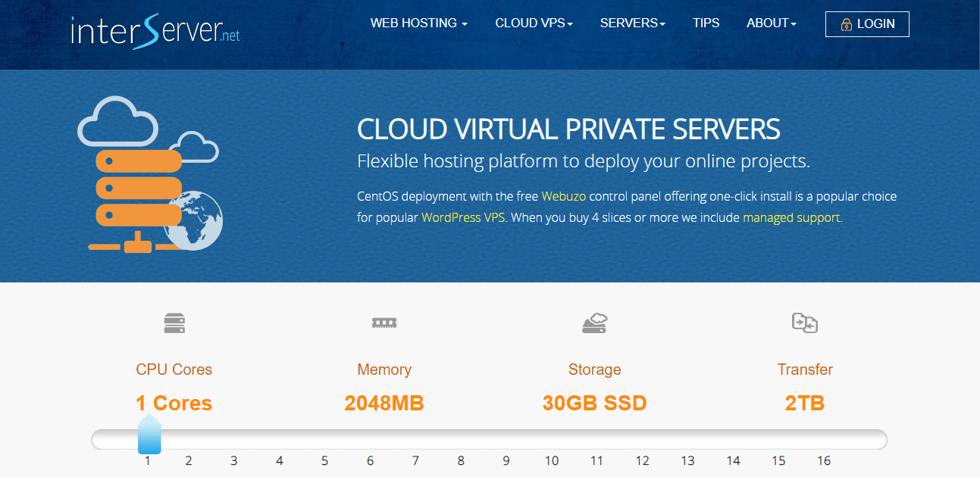980x477 pixels.
Task: Go to the Tips page
Action: tap(706, 23)
